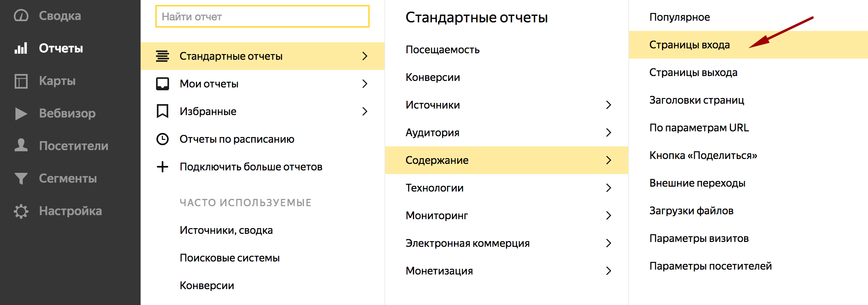Open Карты via its layout icon

pos(21,81)
